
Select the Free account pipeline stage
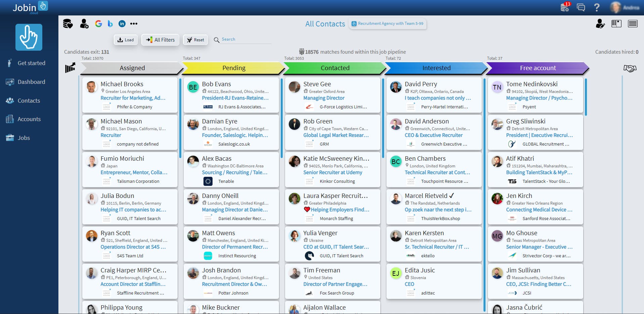[538, 68]
